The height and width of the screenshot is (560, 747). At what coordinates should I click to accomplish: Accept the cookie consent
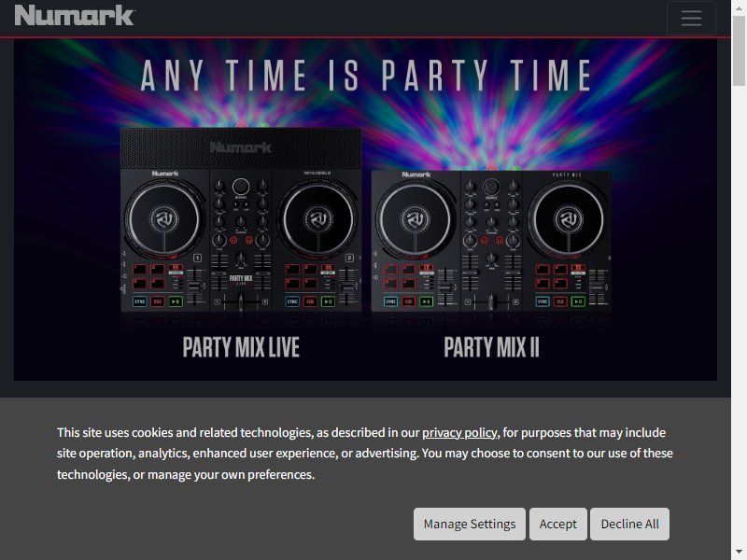point(558,524)
